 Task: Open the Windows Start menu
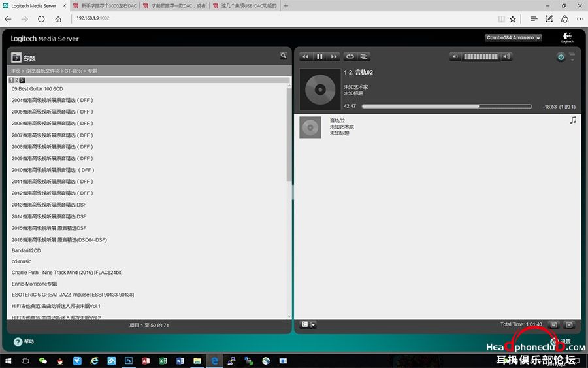tap(8, 361)
